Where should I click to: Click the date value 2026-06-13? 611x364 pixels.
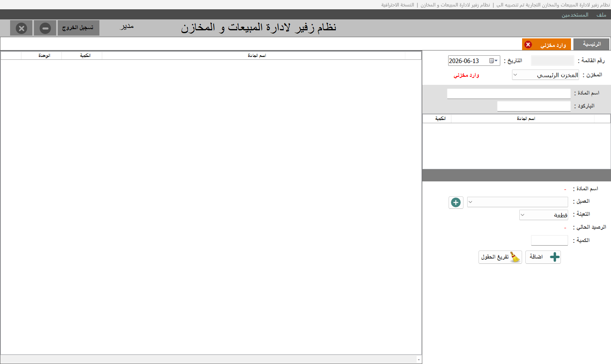[x=464, y=61]
